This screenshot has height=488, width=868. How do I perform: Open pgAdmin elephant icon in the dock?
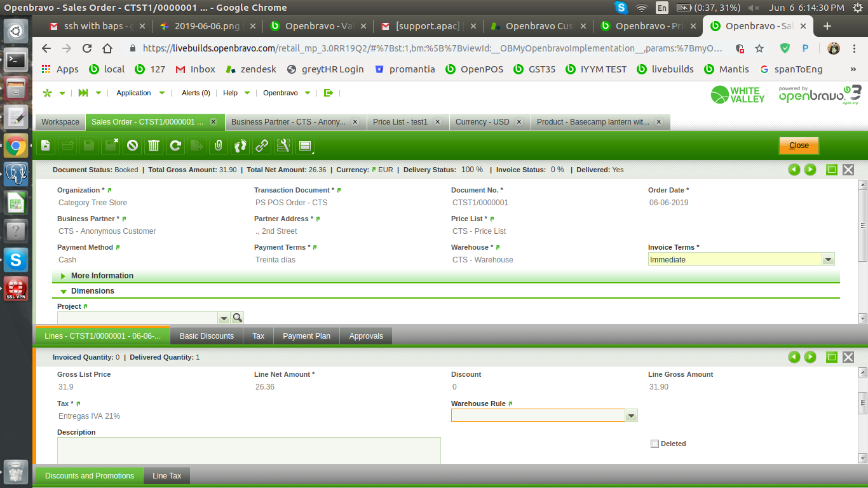pos(16,173)
